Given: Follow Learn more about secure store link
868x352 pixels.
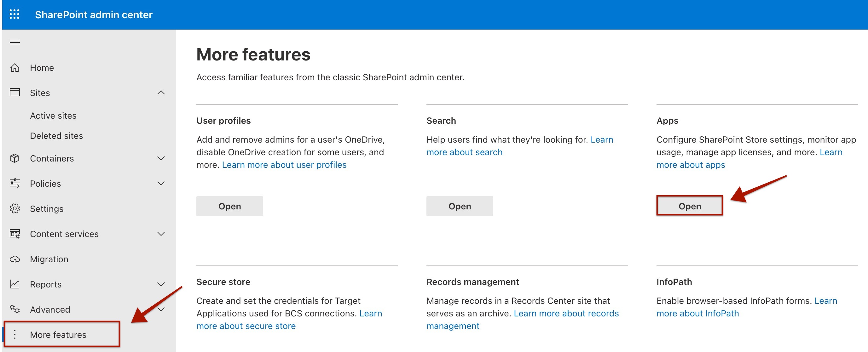Looking at the screenshot, I should coord(246,326).
